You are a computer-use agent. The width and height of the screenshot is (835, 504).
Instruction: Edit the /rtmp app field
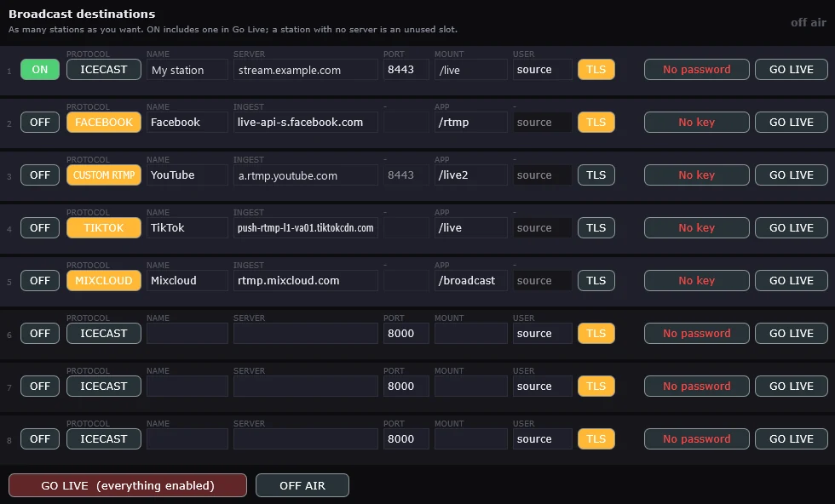click(x=470, y=123)
